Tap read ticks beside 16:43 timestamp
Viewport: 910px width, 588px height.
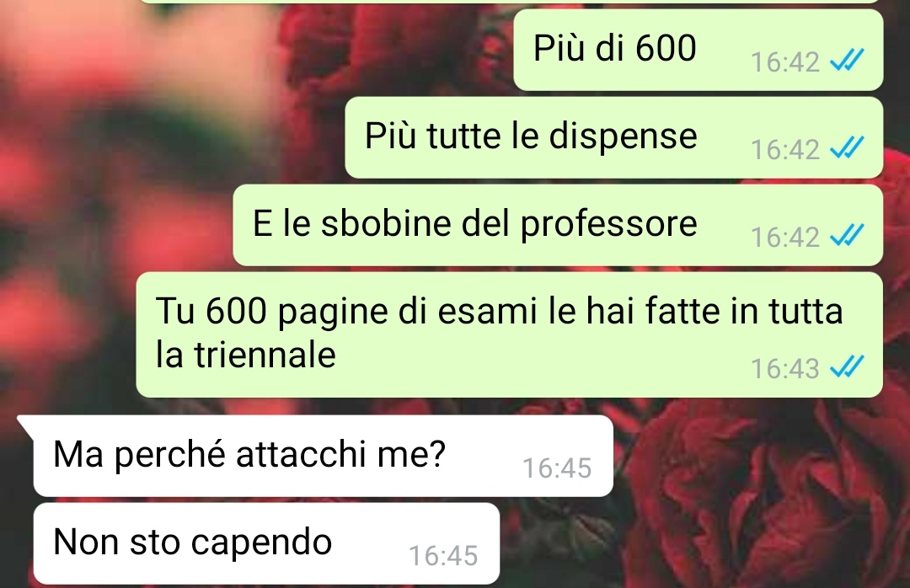[847, 366]
